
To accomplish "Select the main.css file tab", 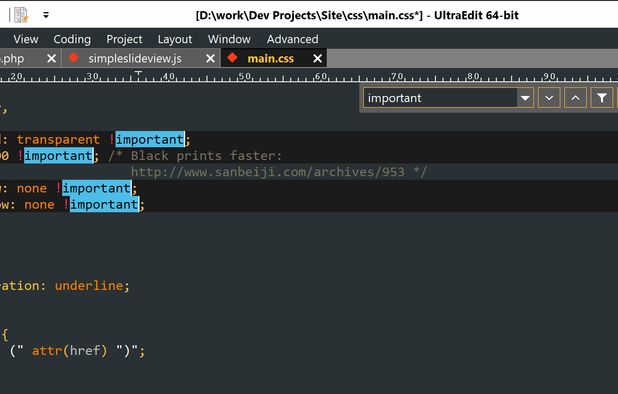I will (270, 58).
